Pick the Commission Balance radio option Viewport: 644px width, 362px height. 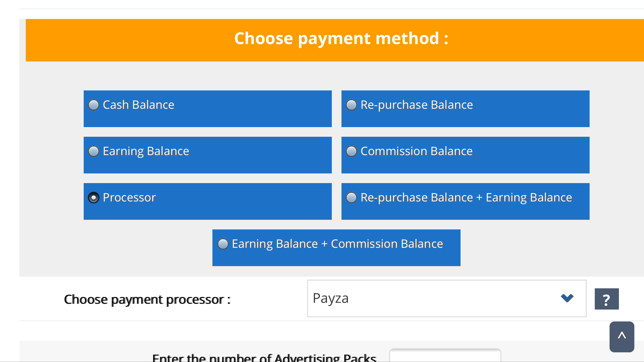point(351,151)
